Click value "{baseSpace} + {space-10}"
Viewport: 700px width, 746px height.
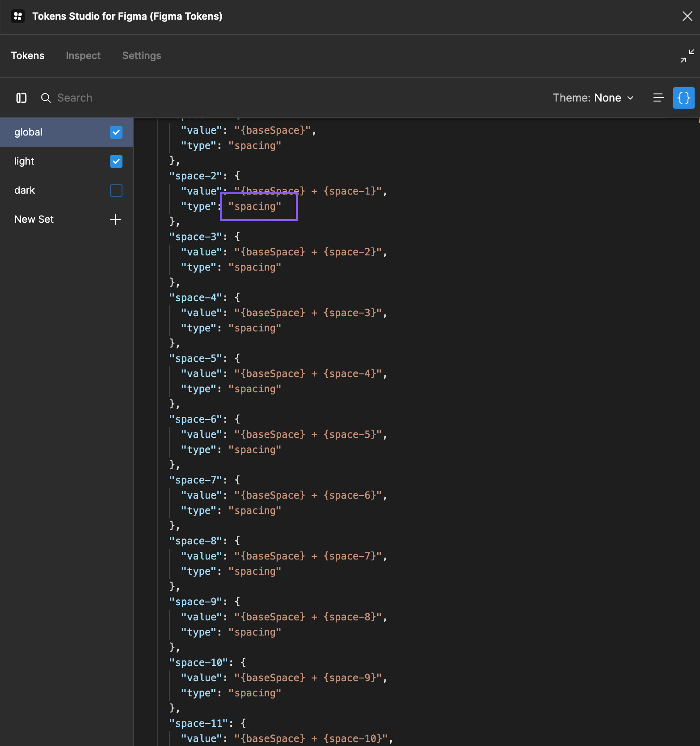tap(311, 739)
